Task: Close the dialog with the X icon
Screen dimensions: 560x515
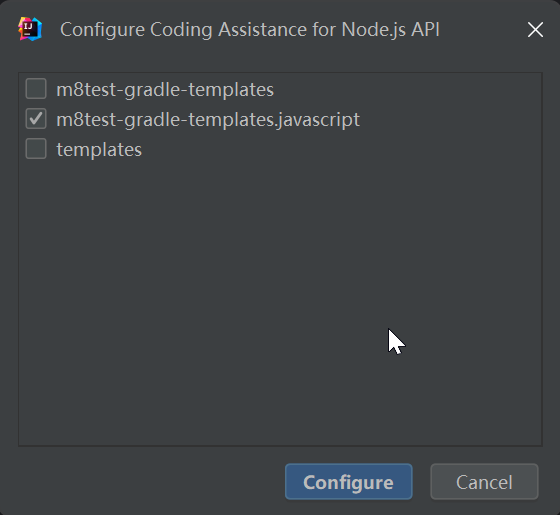Action: (535, 29)
